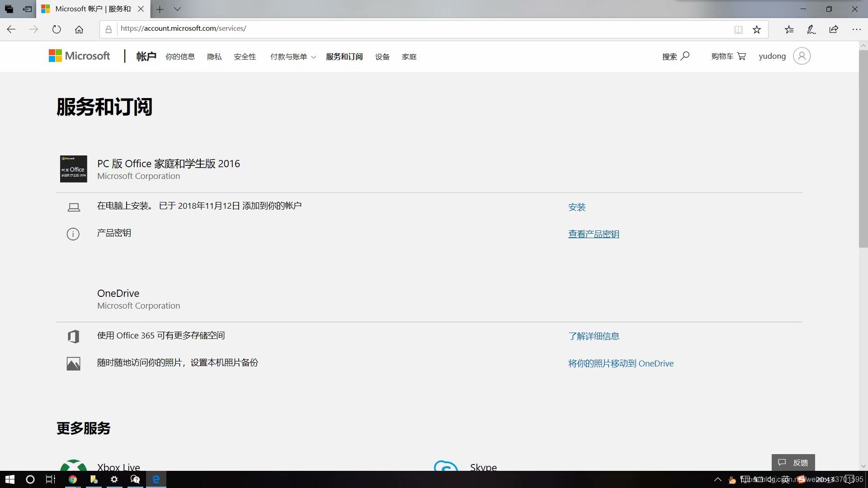The width and height of the screenshot is (868, 488).
Task: Refresh the page with reload icon
Action: [x=57, y=29]
